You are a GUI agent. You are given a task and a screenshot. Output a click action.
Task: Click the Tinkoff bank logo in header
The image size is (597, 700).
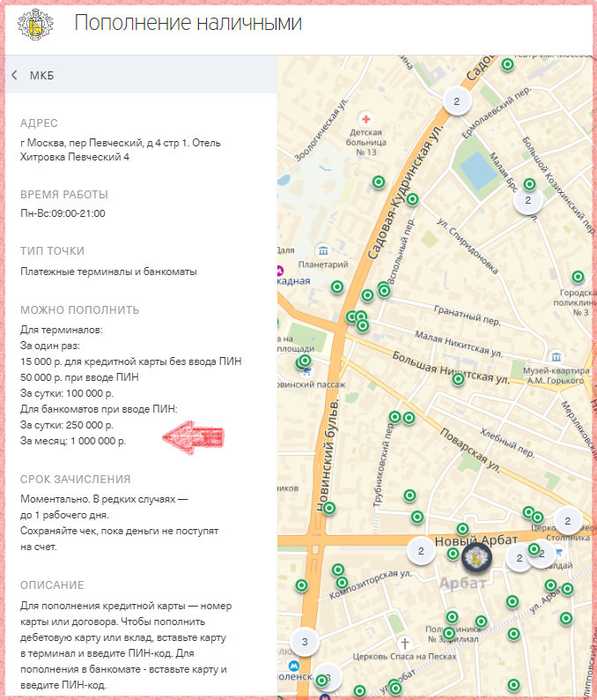click(35, 24)
